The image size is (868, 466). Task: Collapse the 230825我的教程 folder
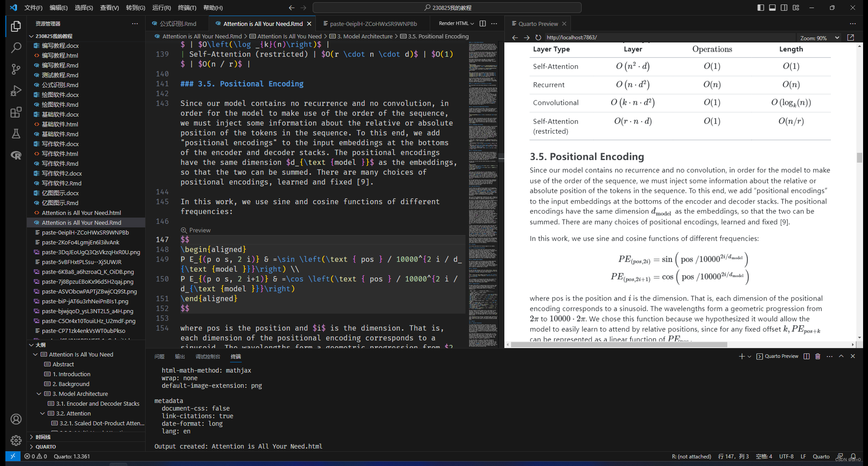click(31, 36)
